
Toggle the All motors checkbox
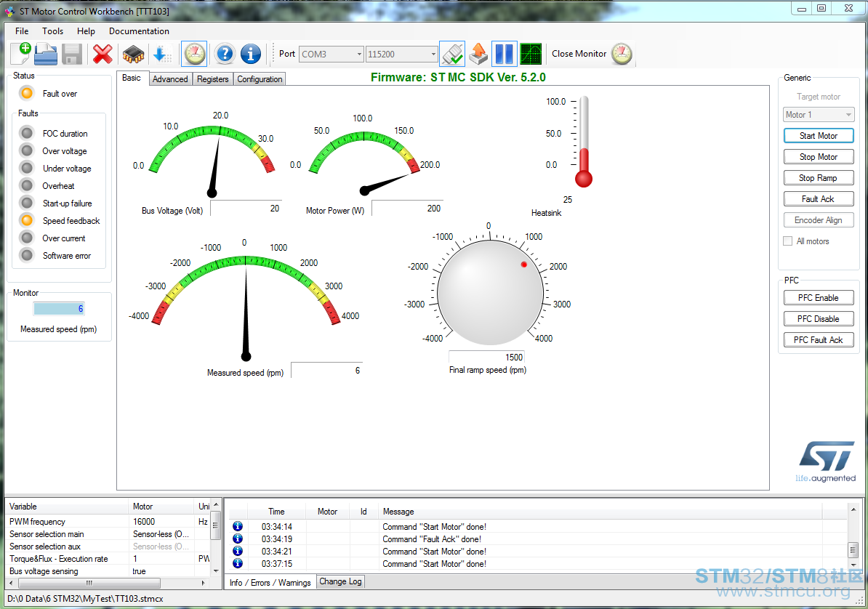point(788,241)
